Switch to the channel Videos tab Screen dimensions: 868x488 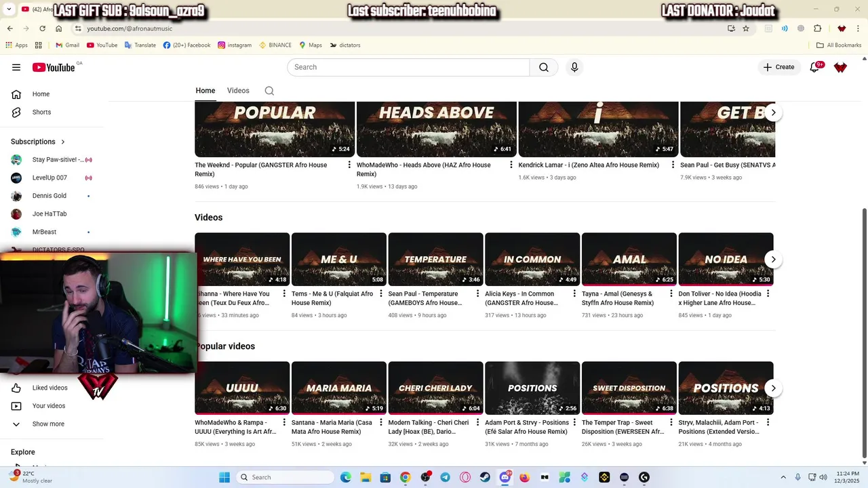pos(238,91)
